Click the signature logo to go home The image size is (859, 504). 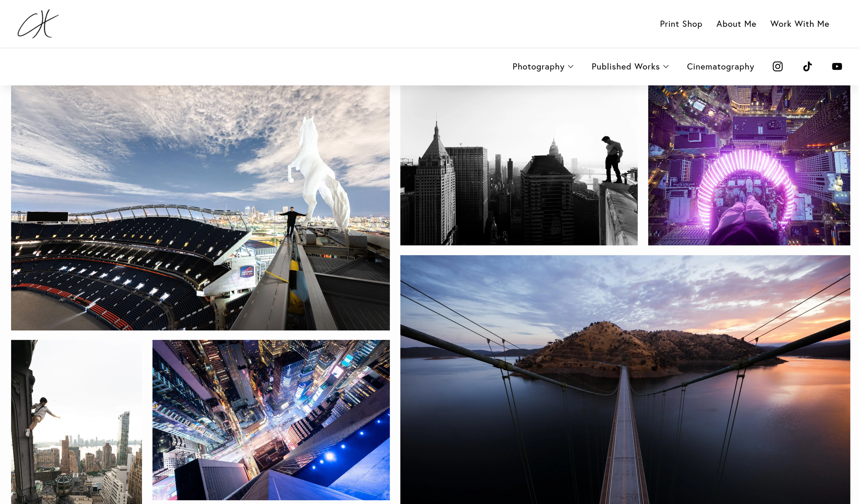pos(38,24)
